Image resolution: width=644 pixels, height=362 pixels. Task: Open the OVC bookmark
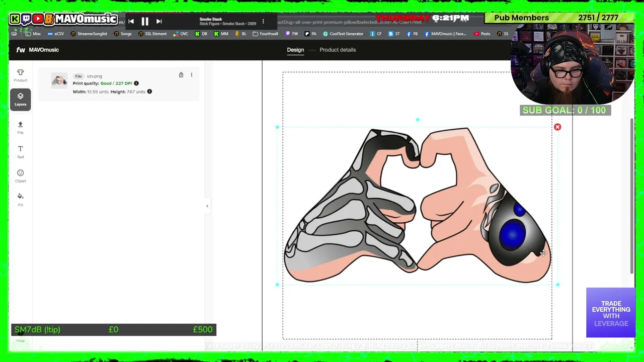tap(181, 34)
